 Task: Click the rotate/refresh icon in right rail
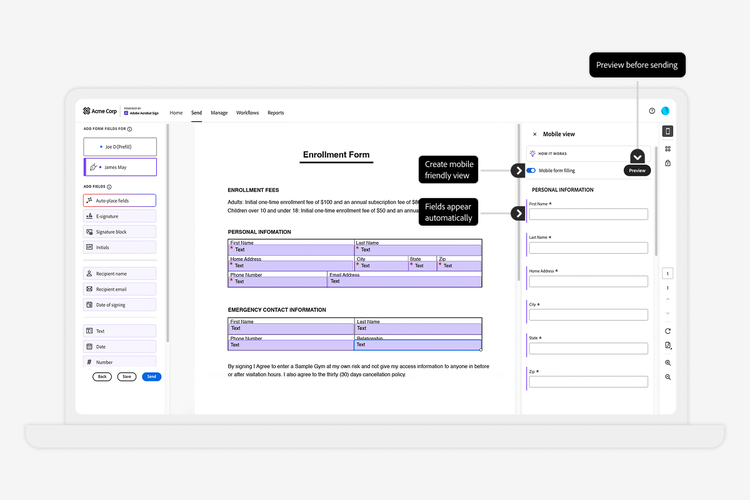[x=667, y=331]
